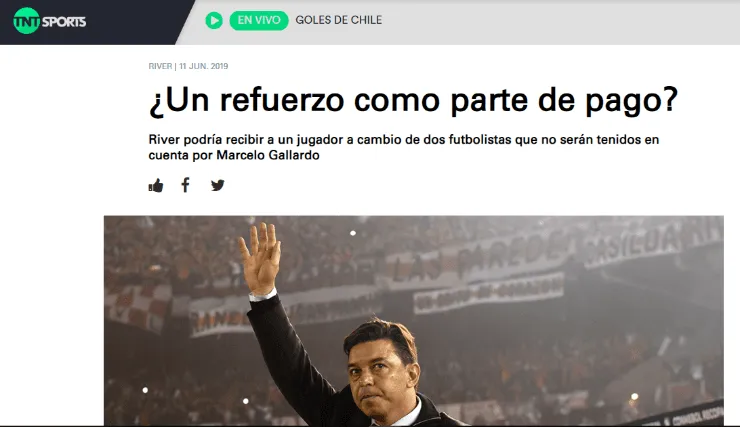Start the live stream with the green play icon

[x=214, y=20]
